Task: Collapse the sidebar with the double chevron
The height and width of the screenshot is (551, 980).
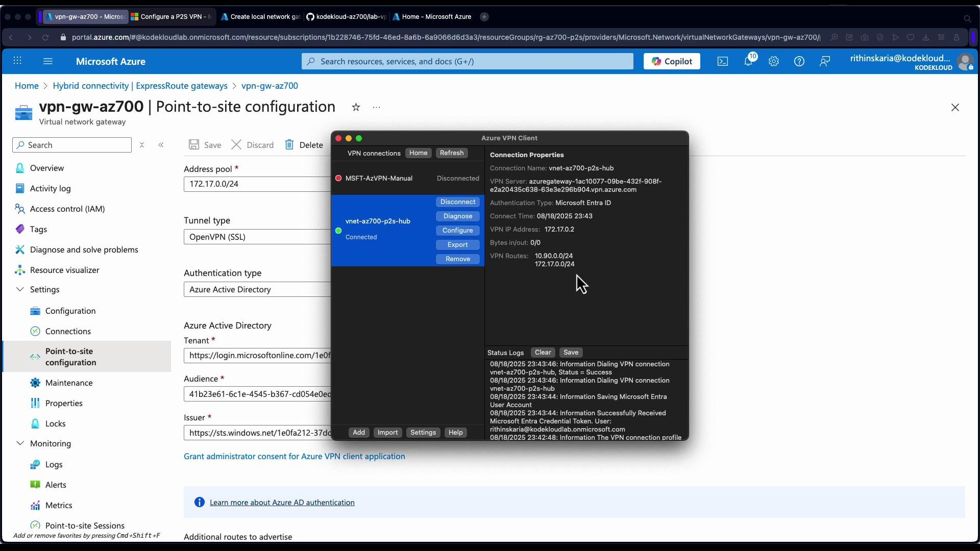Action: [161, 145]
